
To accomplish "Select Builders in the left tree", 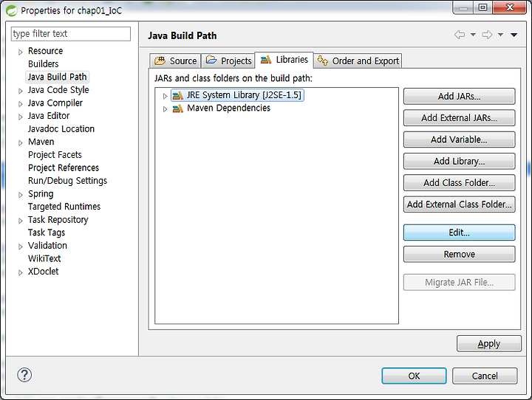I will coord(44,63).
